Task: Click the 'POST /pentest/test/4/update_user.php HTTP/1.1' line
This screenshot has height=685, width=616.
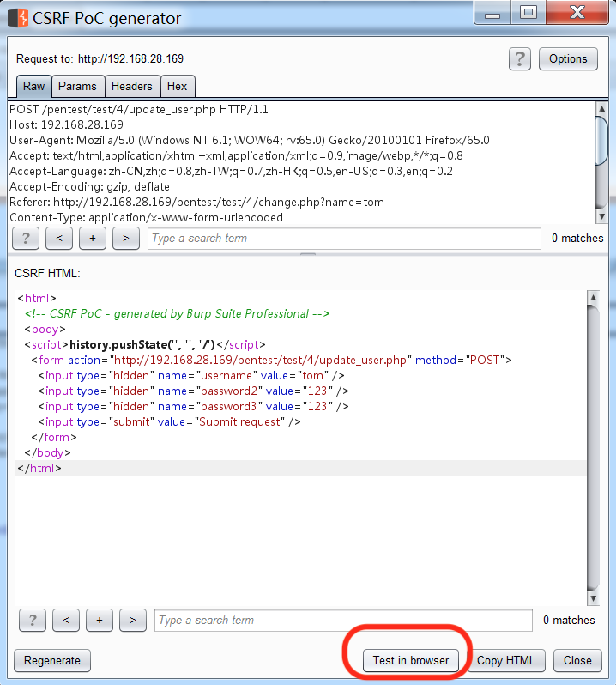Action: pyautogui.click(x=139, y=109)
